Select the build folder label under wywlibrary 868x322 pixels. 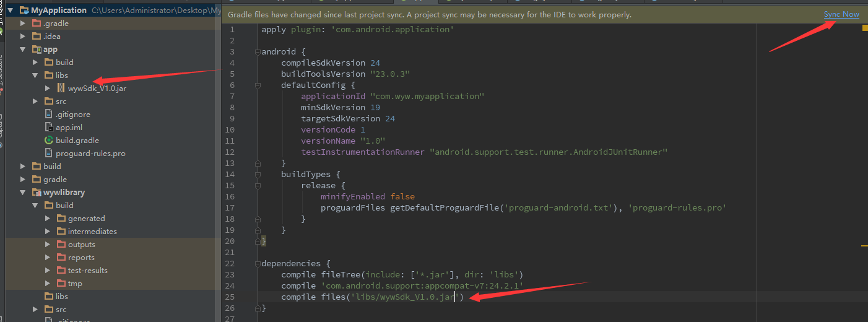coord(64,205)
